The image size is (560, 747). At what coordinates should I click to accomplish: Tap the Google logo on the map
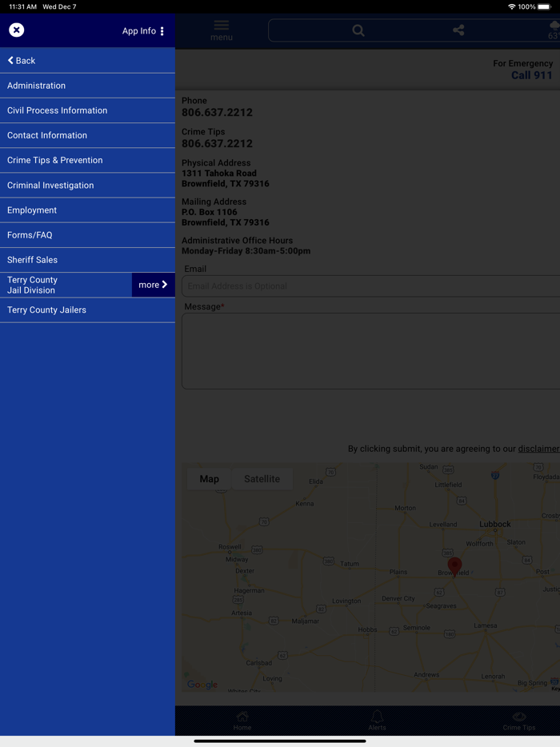click(x=202, y=685)
